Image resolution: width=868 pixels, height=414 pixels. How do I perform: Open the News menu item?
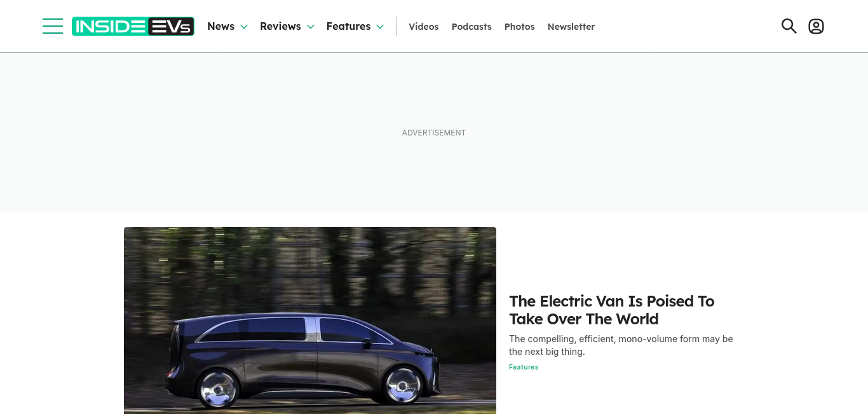220,26
